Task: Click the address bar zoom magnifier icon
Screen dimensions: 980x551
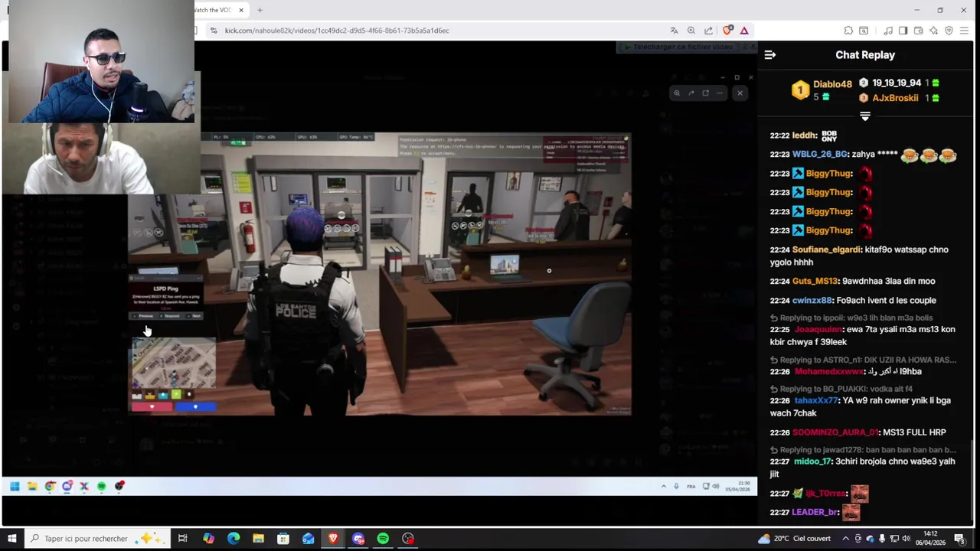Action: point(691,31)
